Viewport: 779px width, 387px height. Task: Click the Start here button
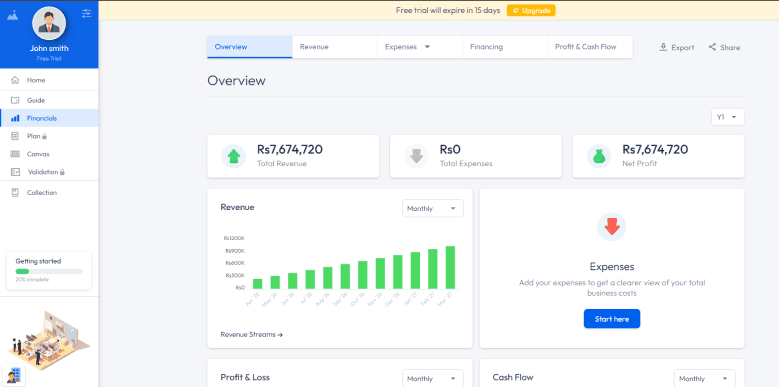pyautogui.click(x=612, y=319)
